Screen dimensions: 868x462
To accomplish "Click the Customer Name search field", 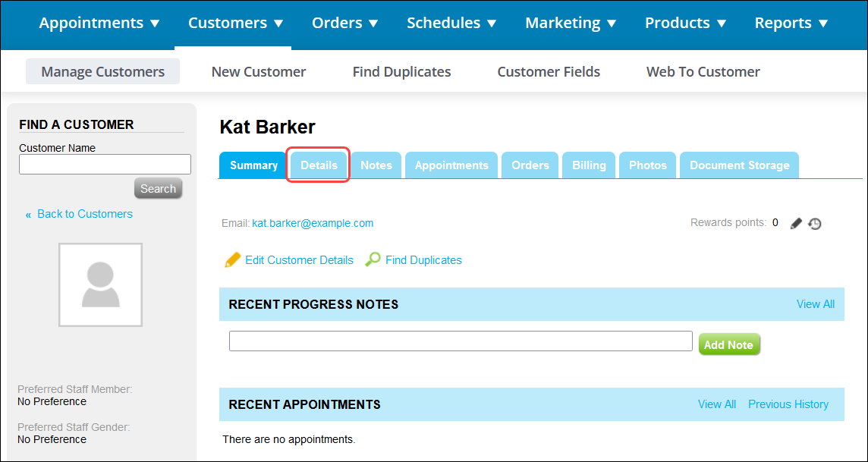I will [x=105, y=165].
